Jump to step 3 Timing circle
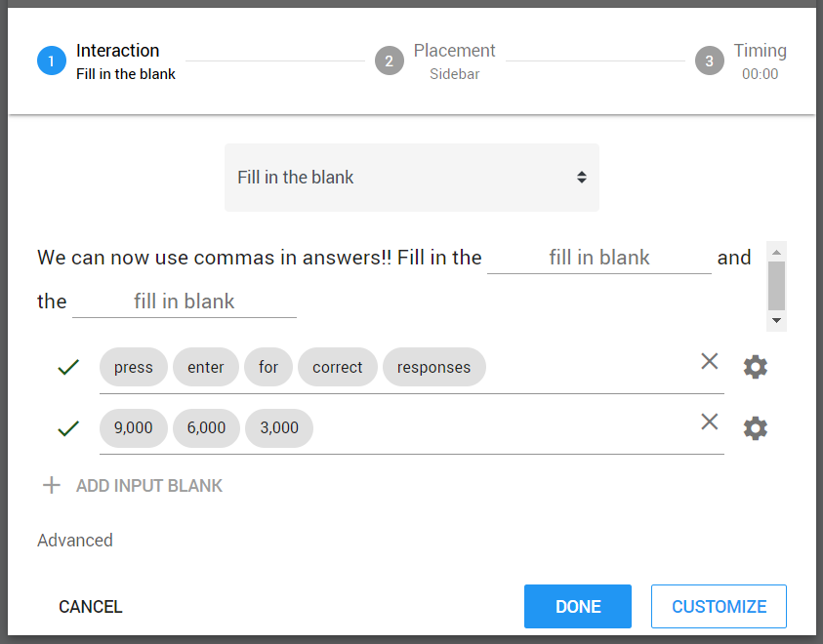The height and width of the screenshot is (644, 823). pyautogui.click(x=709, y=60)
